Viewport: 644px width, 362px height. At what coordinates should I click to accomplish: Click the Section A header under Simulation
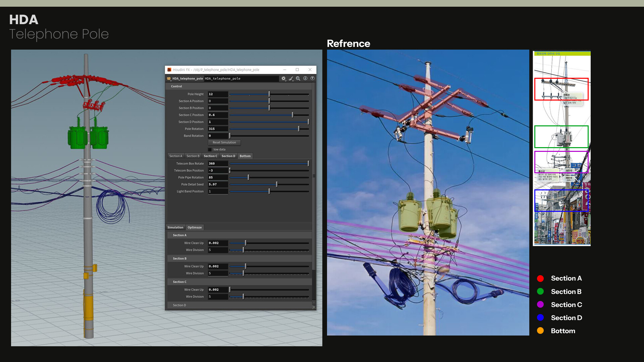pos(239,235)
